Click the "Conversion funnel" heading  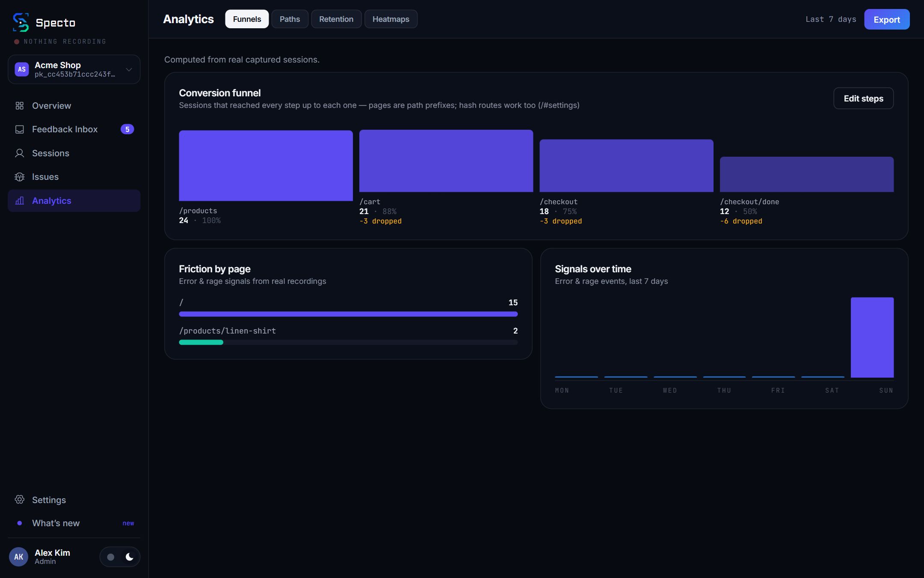pos(220,93)
